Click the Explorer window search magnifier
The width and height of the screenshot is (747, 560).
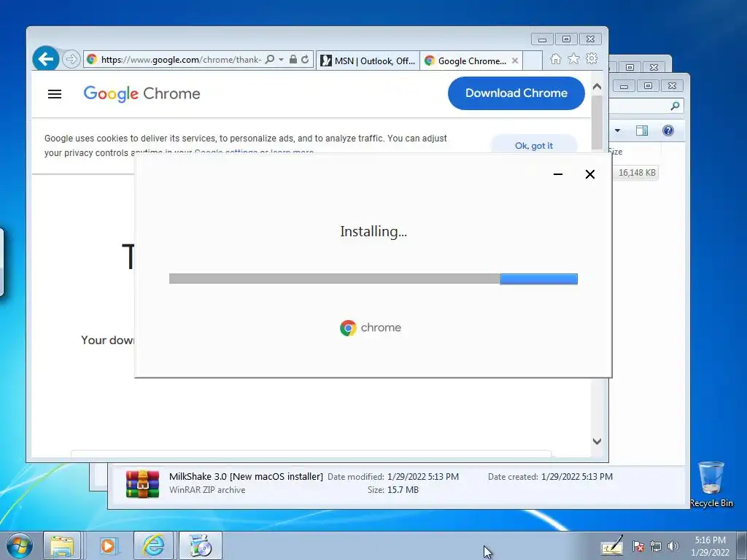tap(675, 106)
